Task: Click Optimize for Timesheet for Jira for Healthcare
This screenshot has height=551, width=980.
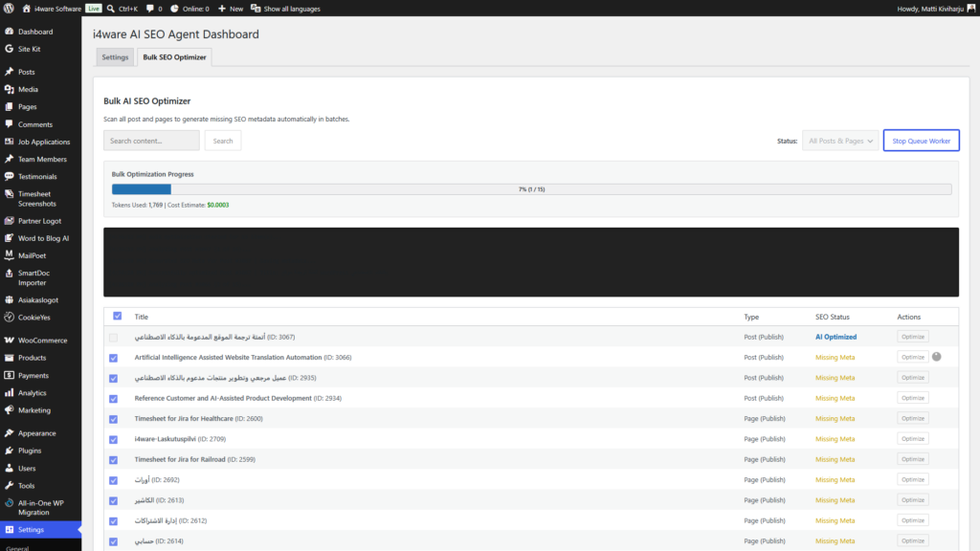Action: coord(912,419)
